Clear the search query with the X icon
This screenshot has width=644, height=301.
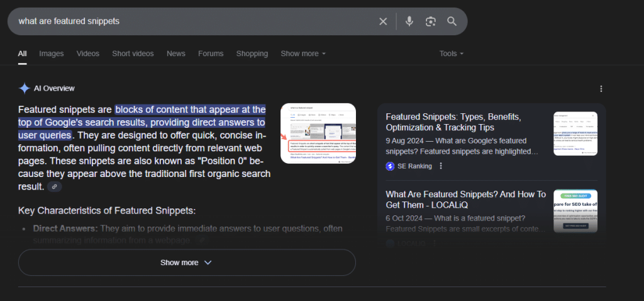[x=383, y=21]
